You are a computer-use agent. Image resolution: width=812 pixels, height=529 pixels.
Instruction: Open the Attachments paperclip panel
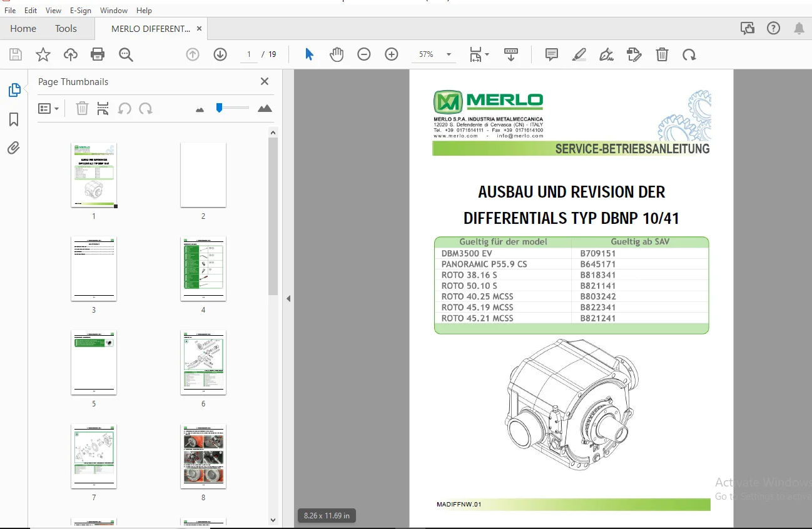pos(14,148)
